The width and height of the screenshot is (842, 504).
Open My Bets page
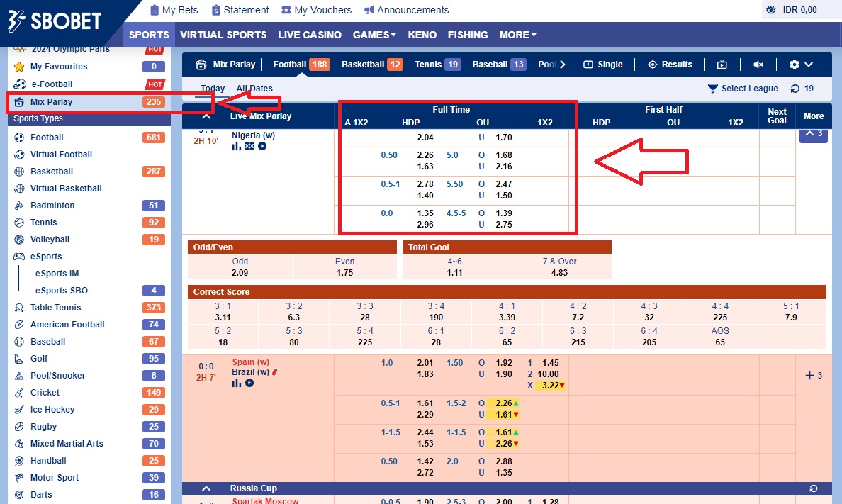pos(174,10)
